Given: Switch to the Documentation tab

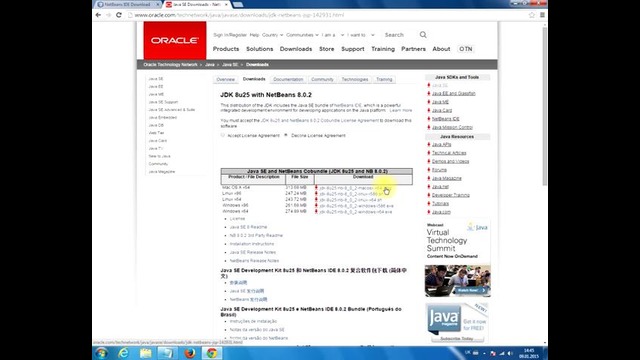Looking at the screenshot, I should point(288,80).
